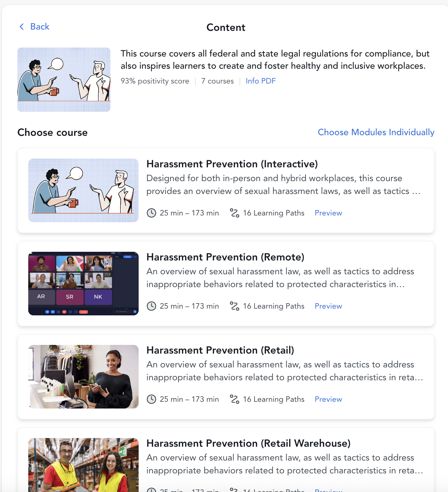Viewport: 448px width, 492px height.
Task: Preview the Harassment Prevention (Remote) course
Action: click(x=328, y=306)
